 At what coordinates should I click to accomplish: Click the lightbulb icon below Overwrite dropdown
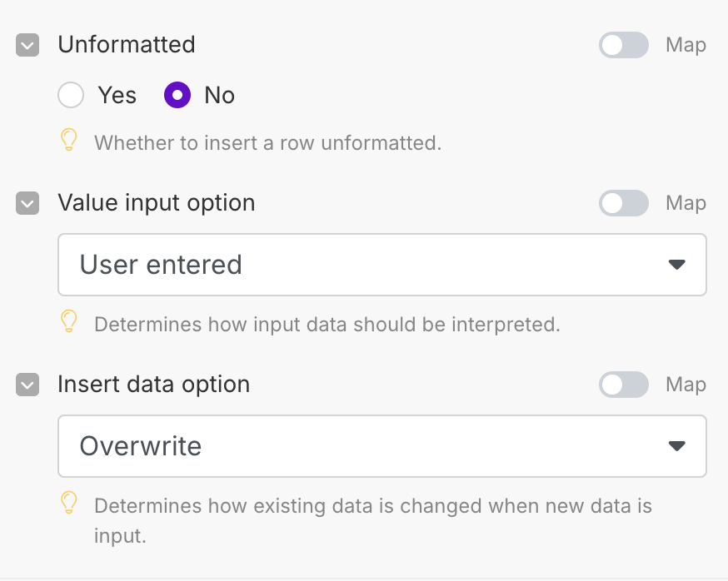click(70, 504)
